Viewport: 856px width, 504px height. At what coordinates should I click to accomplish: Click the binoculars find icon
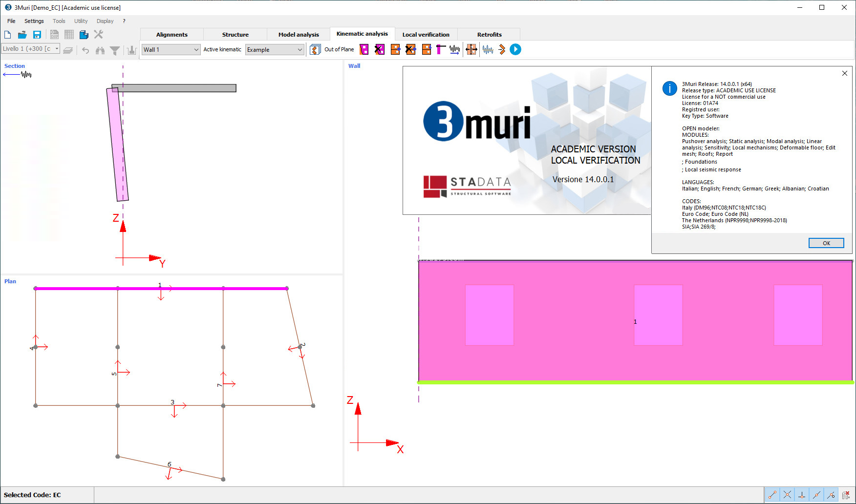[100, 50]
